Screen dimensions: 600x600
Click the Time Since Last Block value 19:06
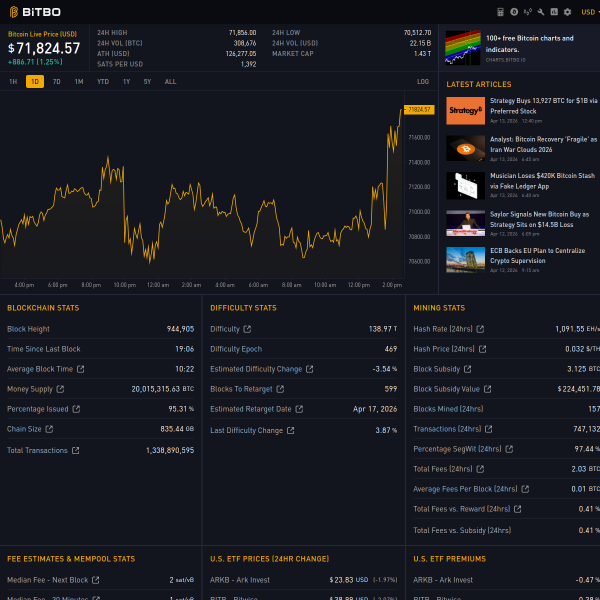pyautogui.click(x=184, y=349)
